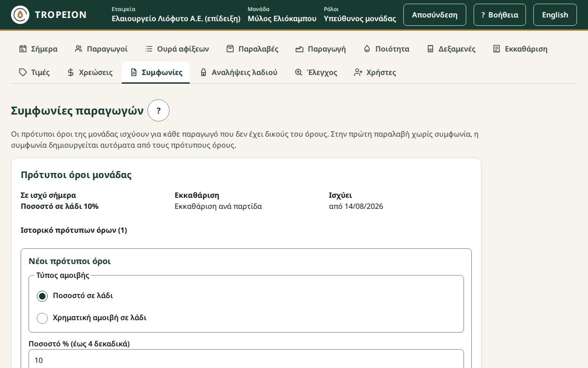This screenshot has width=588, height=368.
Task: Click the Έλεγχος magnifier icon
Action: click(x=299, y=72)
